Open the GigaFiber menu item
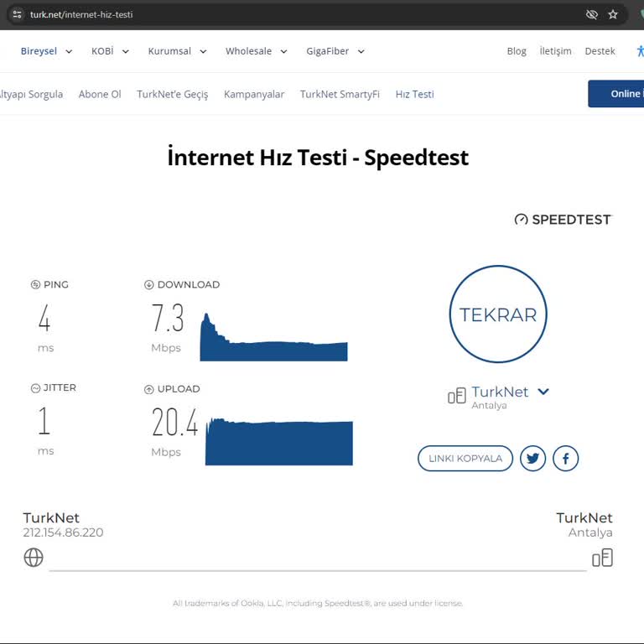The height and width of the screenshot is (644, 644). coord(327,51)
